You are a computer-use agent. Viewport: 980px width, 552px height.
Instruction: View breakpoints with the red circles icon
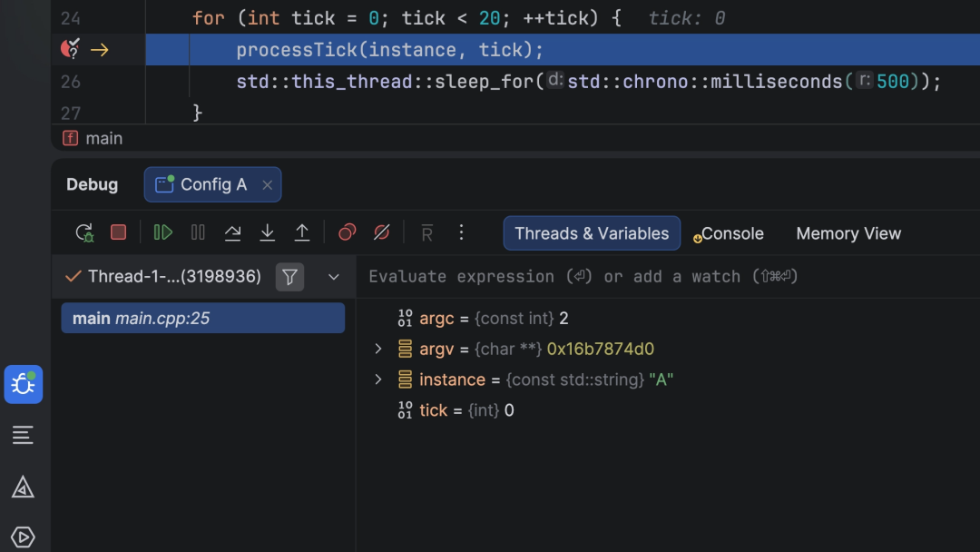tap(347, 232)
